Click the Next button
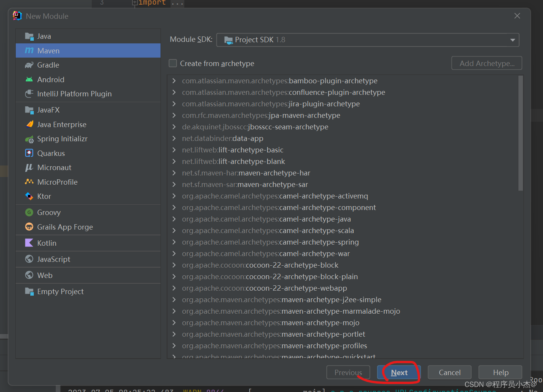This screenshot has height=392, width=543. tap(399, 372)
